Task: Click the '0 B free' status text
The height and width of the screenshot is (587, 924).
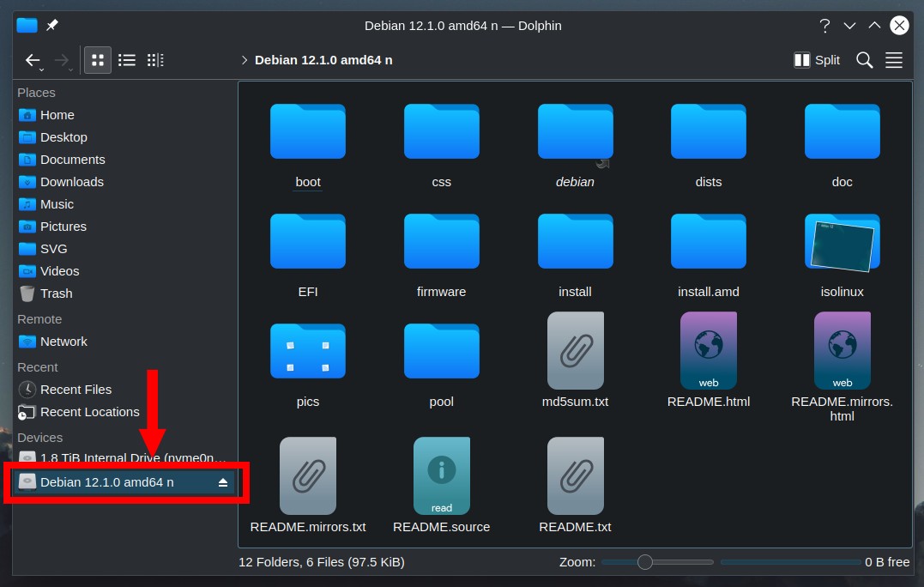Action: [887, 562]
